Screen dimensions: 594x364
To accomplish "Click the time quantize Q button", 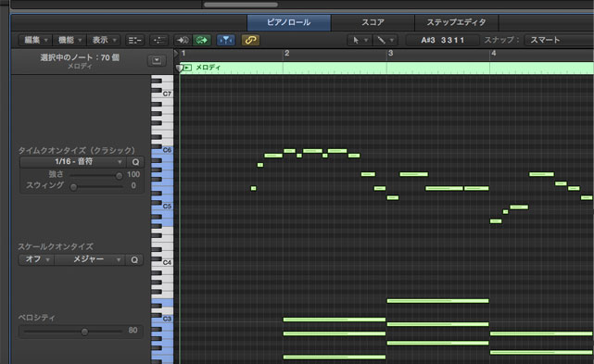I will pos(135,162).
